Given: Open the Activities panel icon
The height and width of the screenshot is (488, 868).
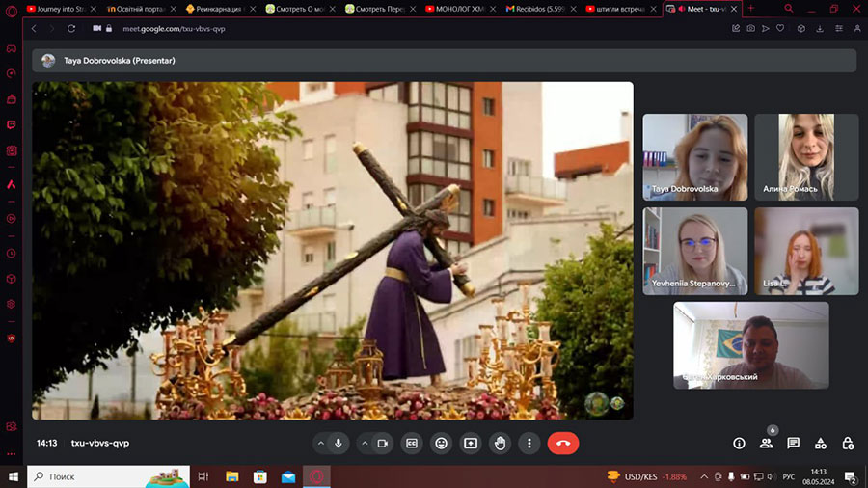Looking at the screenshot, I should click(820, 444).
